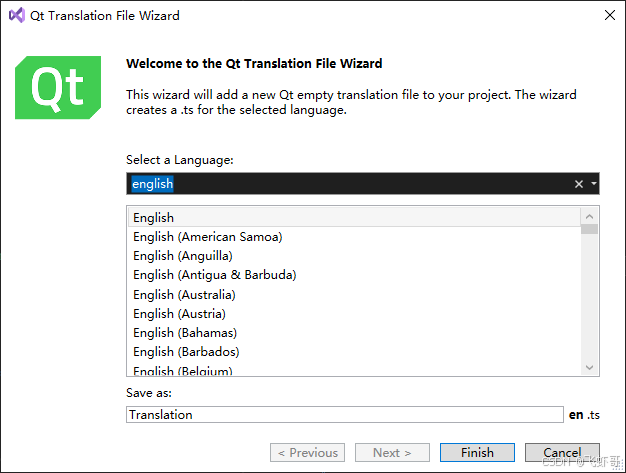The height and width of the screenshot is (473, 626).
Task: Select English (Belgium) entry
Action: 354,370
